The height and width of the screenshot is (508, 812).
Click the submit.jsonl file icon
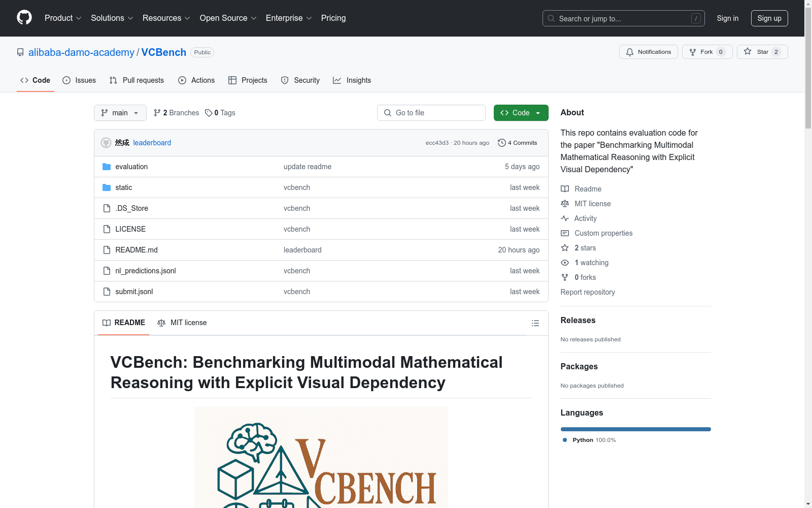tap(107, 292)
